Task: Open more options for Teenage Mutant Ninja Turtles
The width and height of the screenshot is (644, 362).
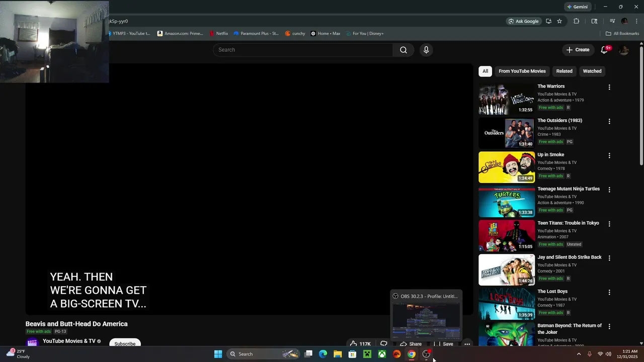Action: [609, 190]
